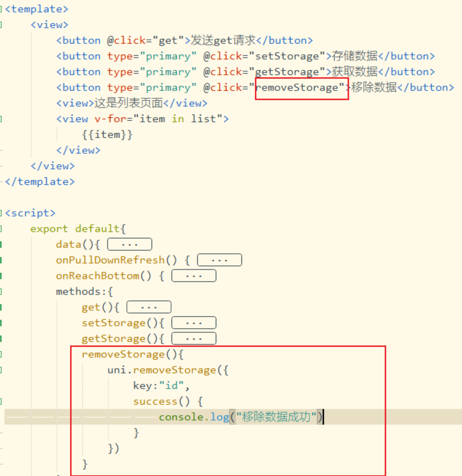Expand collapsed getStorage() method block
Viewport: 462px width, 476px height.
pos(194,339)
